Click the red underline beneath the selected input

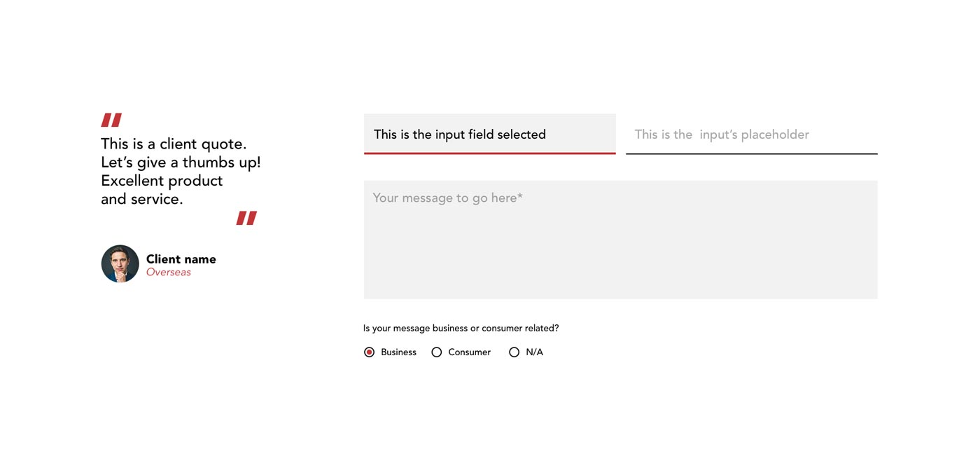click(489, 153)
